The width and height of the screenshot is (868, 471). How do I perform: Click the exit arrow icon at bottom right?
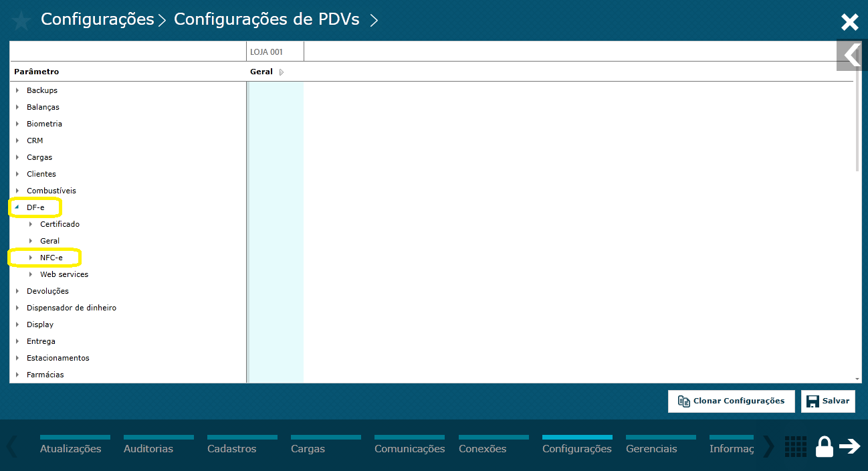[851, 446]
